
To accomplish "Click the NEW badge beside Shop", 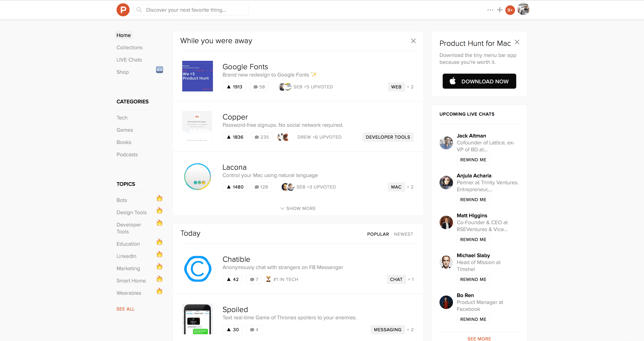I will 160,70.
